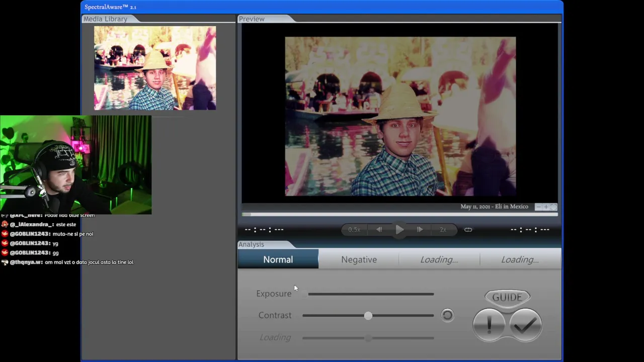Image resolution: width=644 pixels, height=362 pixels.
Task: Reset contrast with circular arrow icon
Action: pyautogui.click(x=447, y=315)
